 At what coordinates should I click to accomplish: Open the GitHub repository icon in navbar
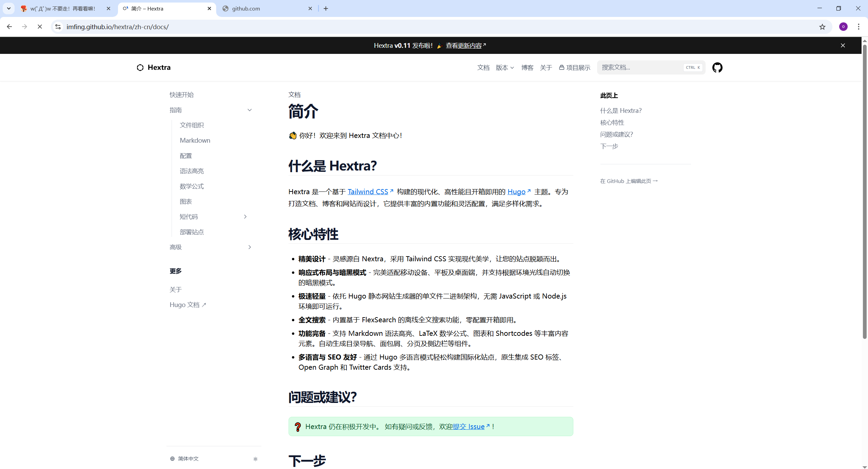[717, 67]
